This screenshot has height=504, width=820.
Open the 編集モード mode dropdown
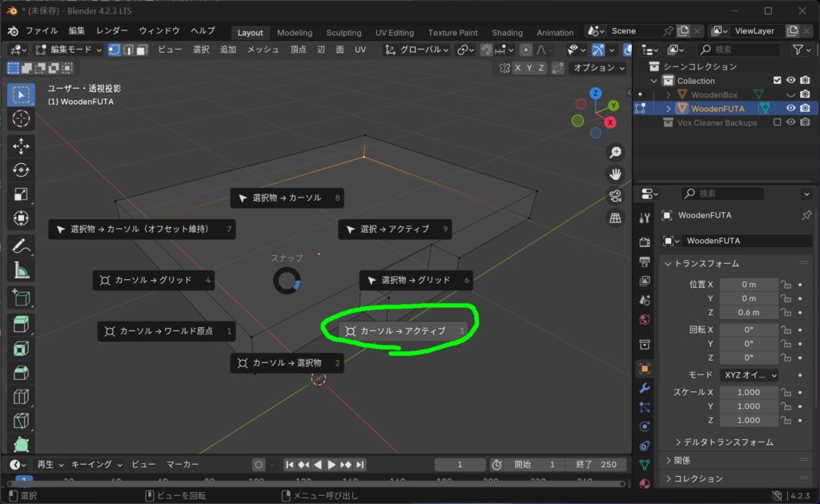click(69, 50)
